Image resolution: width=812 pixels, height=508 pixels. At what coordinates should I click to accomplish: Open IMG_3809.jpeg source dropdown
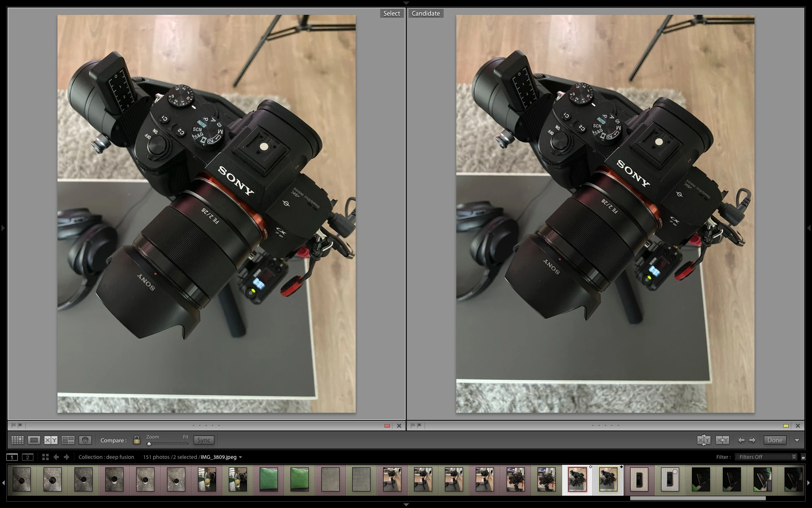click(240, 457)
